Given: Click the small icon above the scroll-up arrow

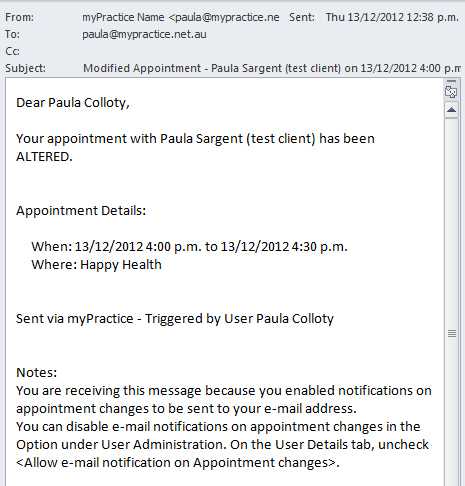Looking at the screenshot, I should point(451,92).
